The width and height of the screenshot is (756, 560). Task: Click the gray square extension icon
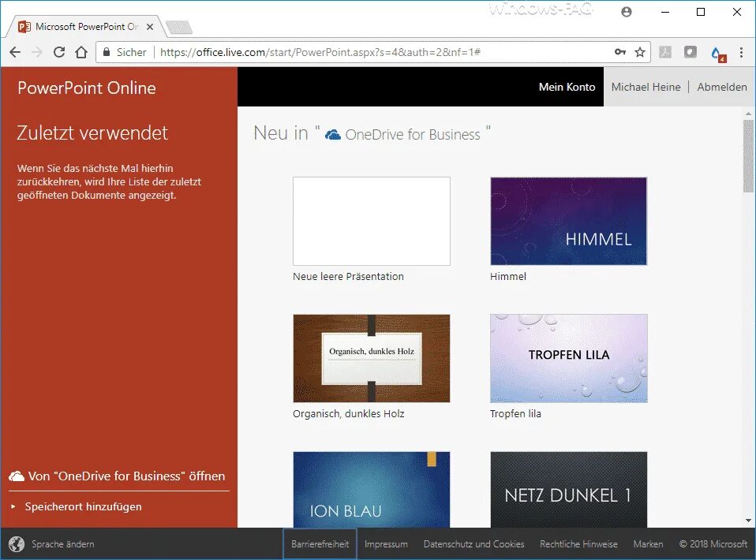(x=691, y=52)
